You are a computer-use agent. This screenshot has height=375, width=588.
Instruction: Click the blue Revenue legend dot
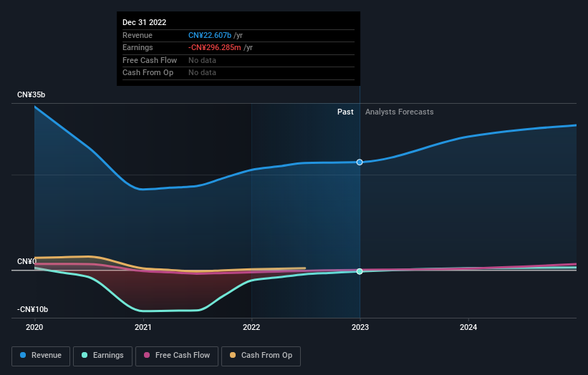23,355
